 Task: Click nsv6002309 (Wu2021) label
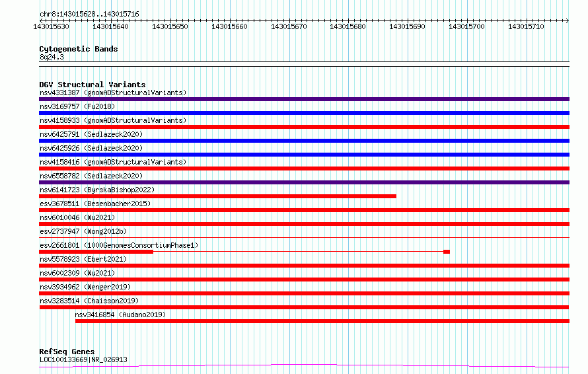coord(77,273)
